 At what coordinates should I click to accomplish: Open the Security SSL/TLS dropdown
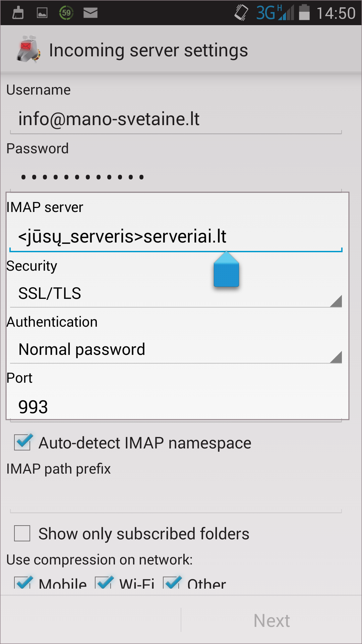176,293
